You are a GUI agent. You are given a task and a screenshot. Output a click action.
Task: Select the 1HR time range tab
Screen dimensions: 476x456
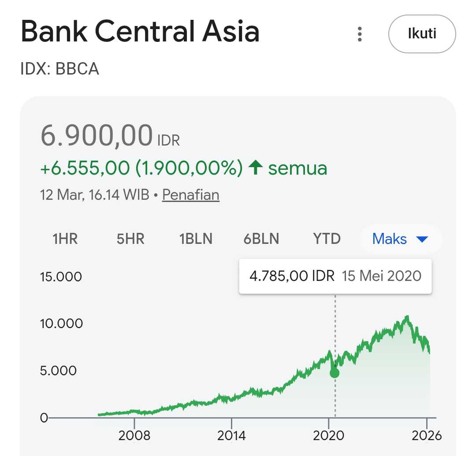pyautogui.click(x=65, y=239)
